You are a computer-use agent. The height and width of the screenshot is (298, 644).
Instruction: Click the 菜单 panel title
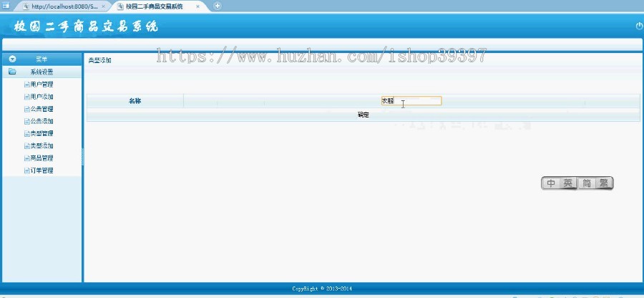click(x=42, y=59)
